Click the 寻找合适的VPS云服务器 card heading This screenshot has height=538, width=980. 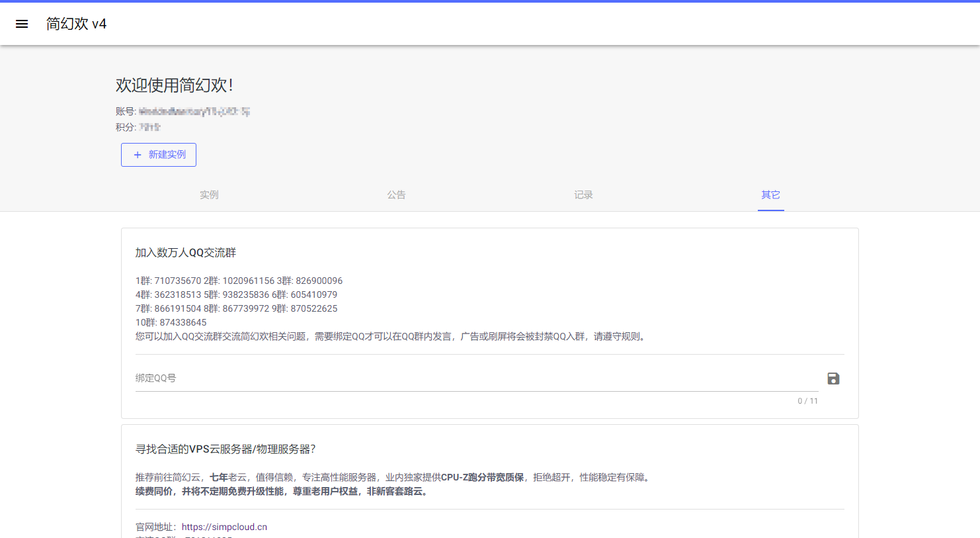pyautogui.click(x=225, y=449)
